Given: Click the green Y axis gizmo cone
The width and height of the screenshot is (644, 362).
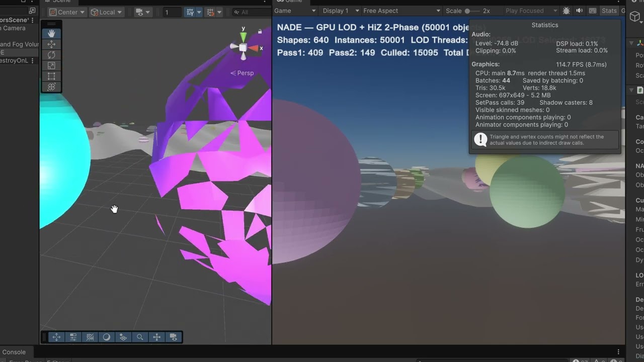Looking at the screenshot, I should point(243,37).
